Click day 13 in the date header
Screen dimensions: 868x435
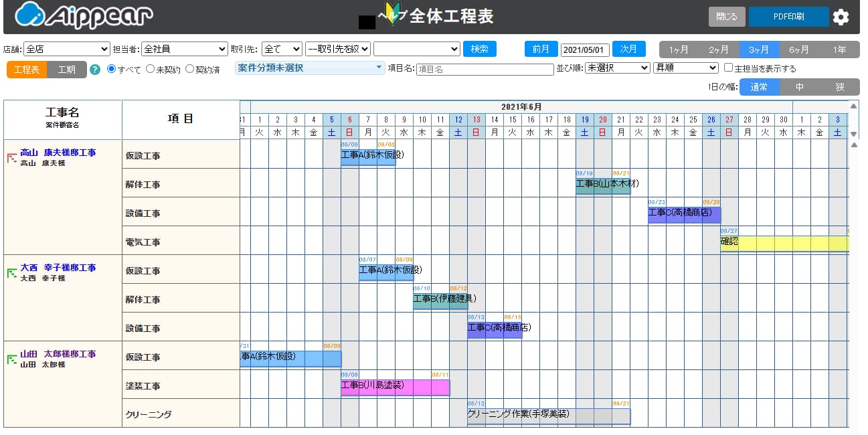pos(476,119)
